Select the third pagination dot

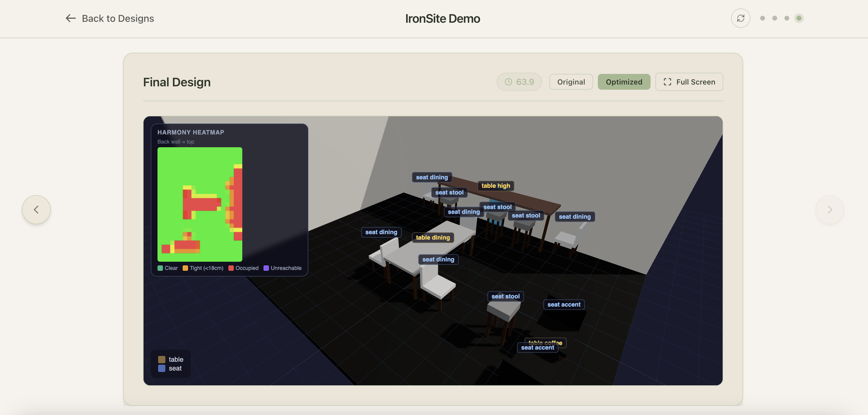click(787, 18)
